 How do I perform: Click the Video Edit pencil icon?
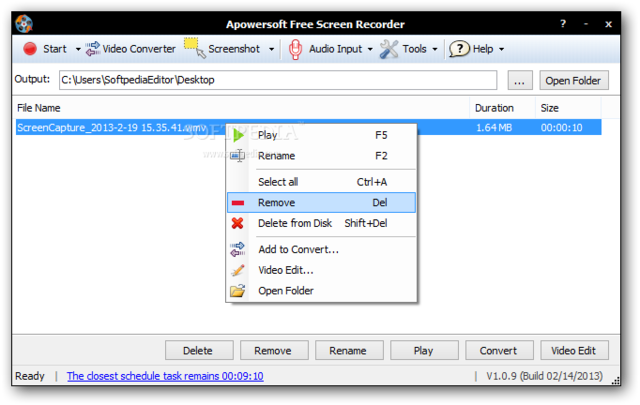point(238,270)
